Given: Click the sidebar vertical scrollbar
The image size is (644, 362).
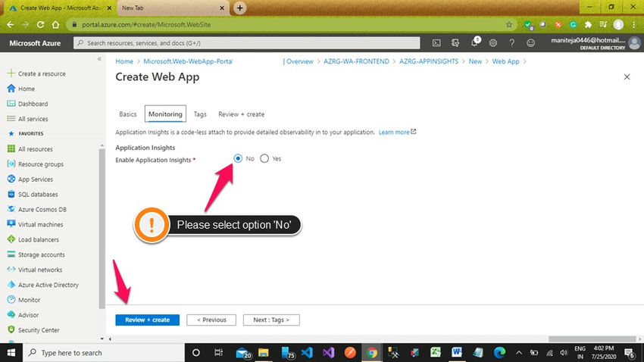Looking at the screenshot, I should pos(102,228).
